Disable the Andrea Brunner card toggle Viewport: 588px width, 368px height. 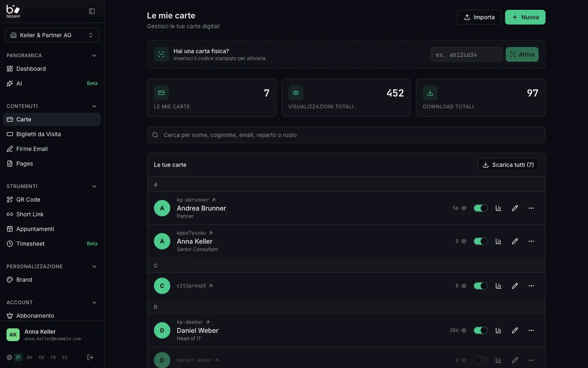pyautogui.click(x=481, y=208)
